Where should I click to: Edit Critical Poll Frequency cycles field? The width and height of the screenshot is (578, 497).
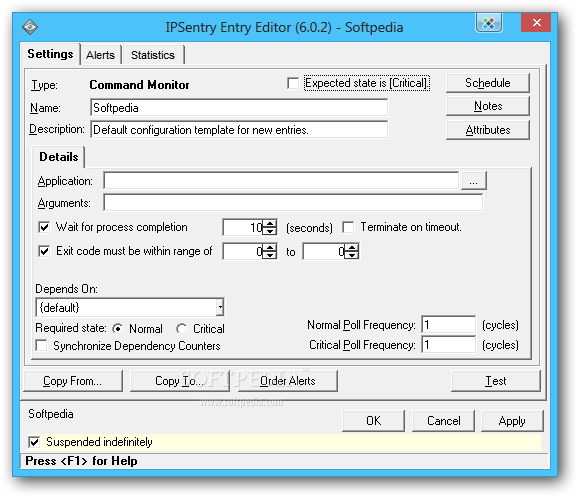(x=449, y=345)
